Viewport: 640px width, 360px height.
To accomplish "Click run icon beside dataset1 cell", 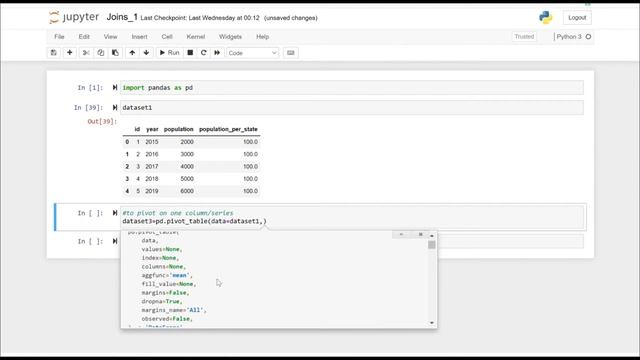I will pos(115,107).
